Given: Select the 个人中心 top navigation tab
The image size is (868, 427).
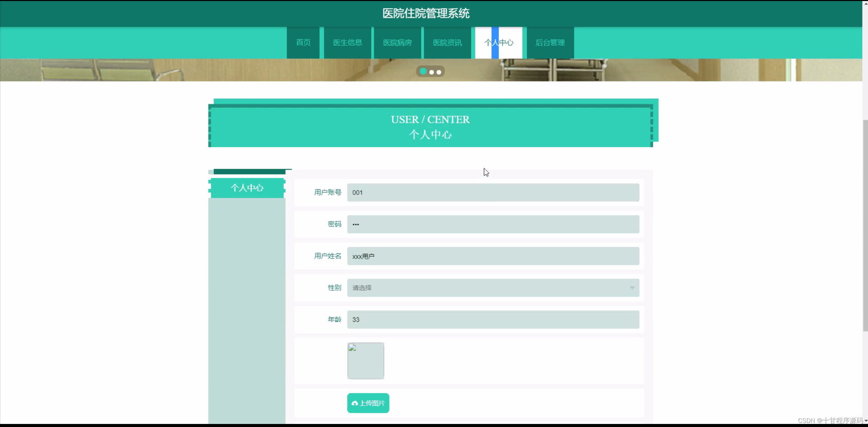Looking at the screenshot, I should [x=498, y=43].
